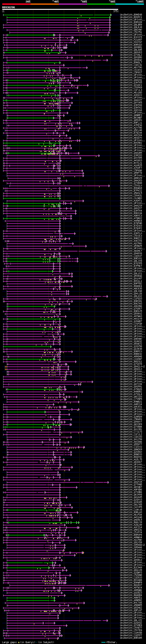Image resolution: width=146 pixels, height=644 pixels.
Task: Open hit UniRef100_B9HE48
Action: coord(131,15)
